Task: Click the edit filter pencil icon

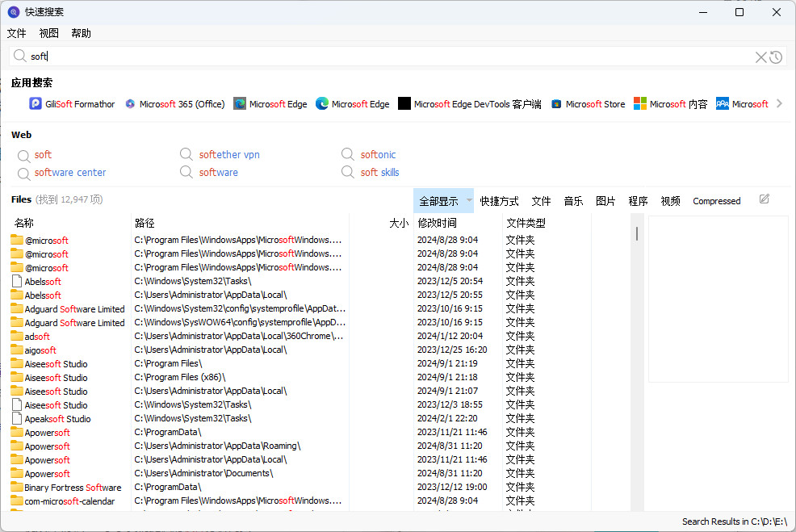Action: pos(765,199)
